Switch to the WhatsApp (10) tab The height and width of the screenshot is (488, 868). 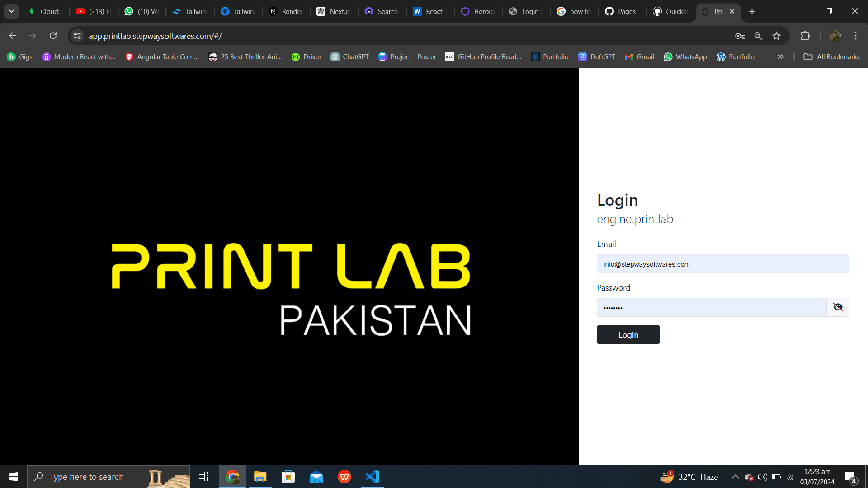pyautogui.click(x=142, y=11)
